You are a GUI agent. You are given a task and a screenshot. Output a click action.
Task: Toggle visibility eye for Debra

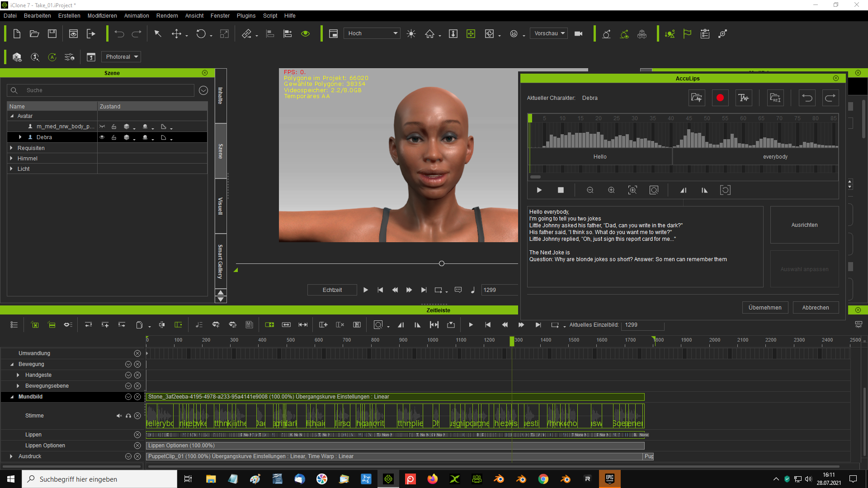tap(102, 137)
